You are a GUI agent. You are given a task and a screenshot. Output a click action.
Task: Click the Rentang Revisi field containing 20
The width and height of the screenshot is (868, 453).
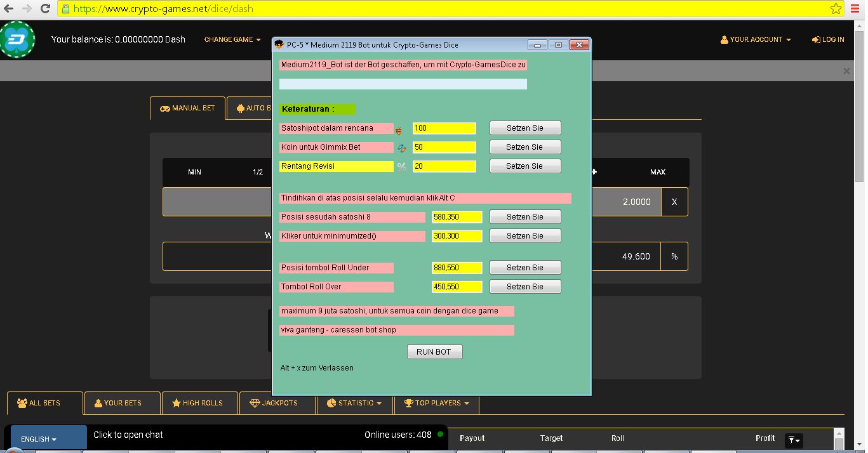(x=444, y=166)
